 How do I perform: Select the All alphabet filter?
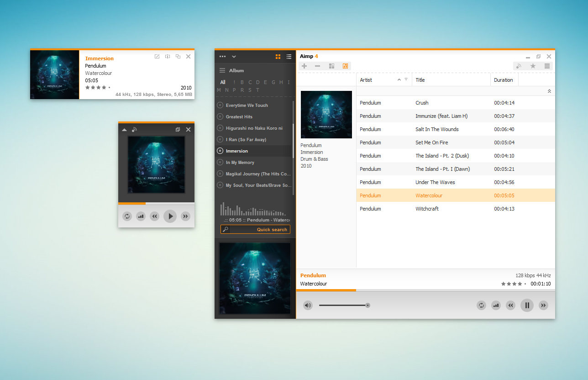[223, 82]
